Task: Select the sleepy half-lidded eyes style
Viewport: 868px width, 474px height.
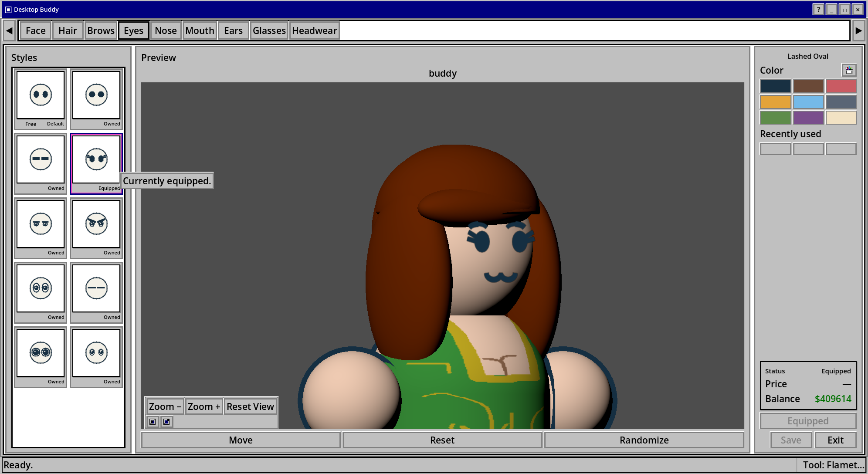Action: coord(41,228)
